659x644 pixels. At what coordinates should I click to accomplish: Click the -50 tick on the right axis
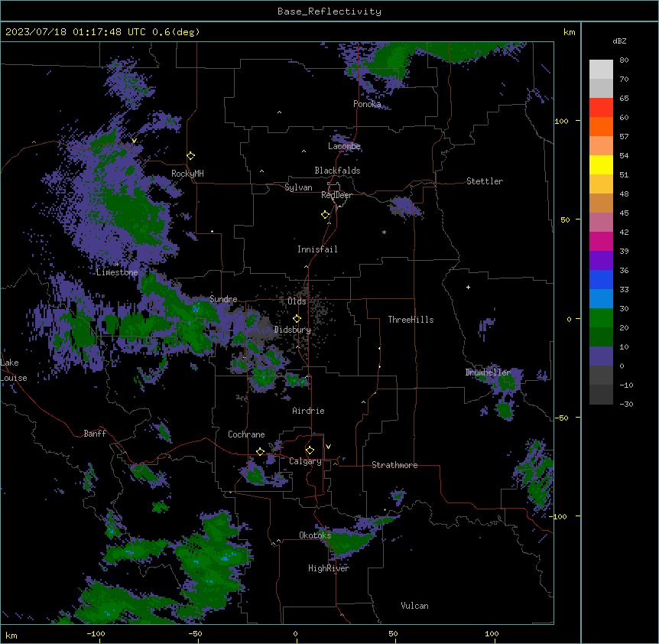[561, 418]
